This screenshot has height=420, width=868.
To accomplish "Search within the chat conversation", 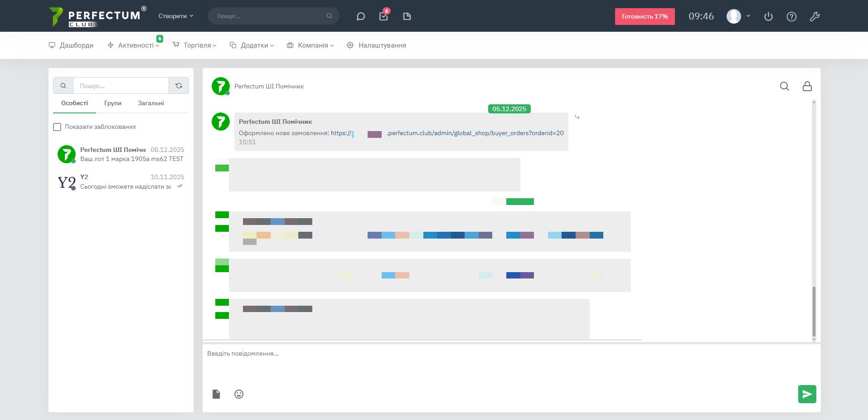I will click(x=784, y=86).
